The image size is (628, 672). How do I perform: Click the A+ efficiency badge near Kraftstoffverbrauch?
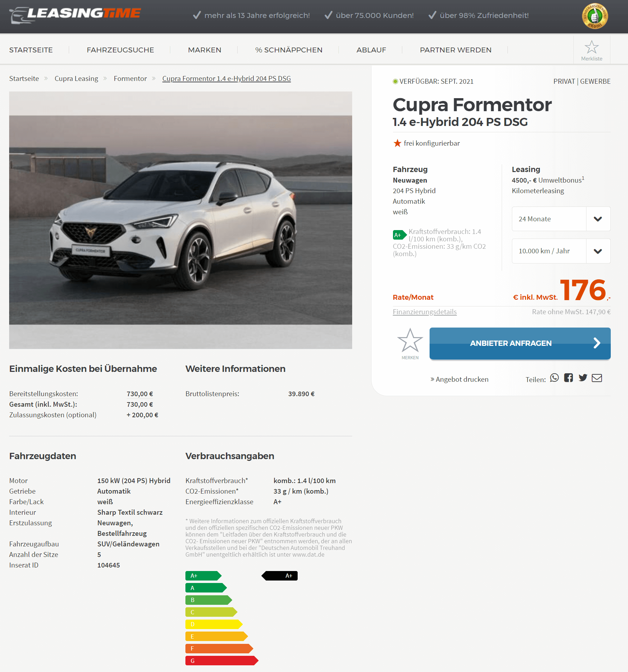click(399, 235)
